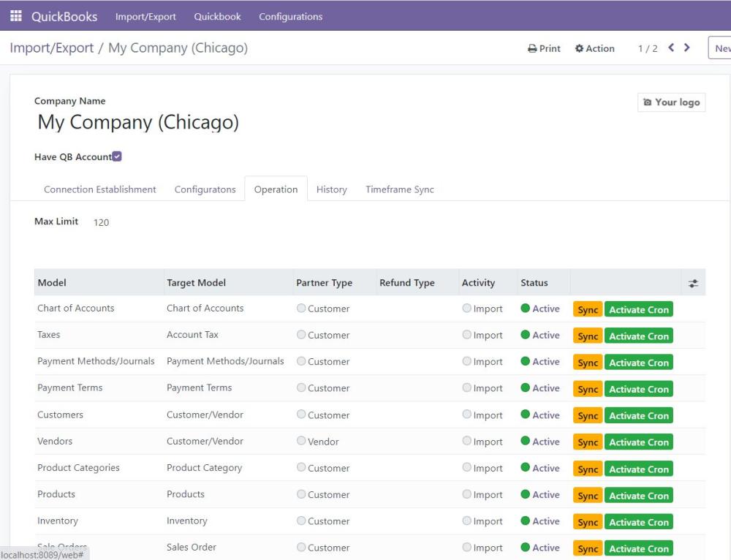The height and width of the screenshot is (560, 731).
Task: Open the Action gear menu
Action: (x=595, y=48)
